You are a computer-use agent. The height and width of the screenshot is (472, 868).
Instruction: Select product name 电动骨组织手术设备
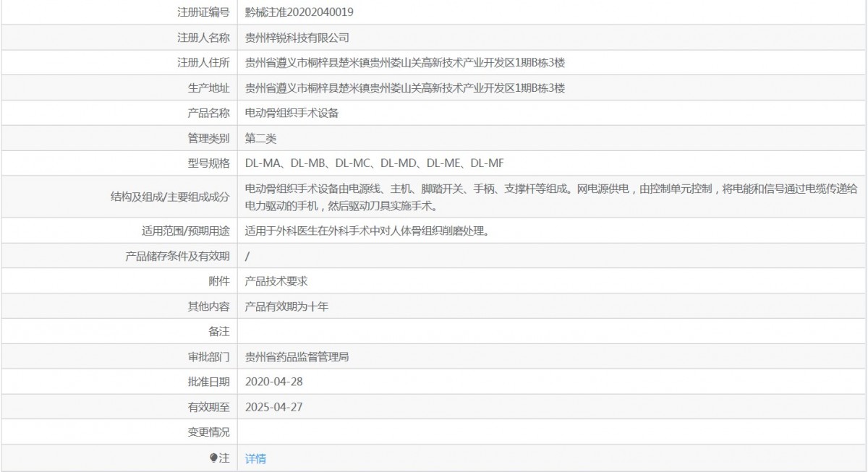tap(292, 113)
